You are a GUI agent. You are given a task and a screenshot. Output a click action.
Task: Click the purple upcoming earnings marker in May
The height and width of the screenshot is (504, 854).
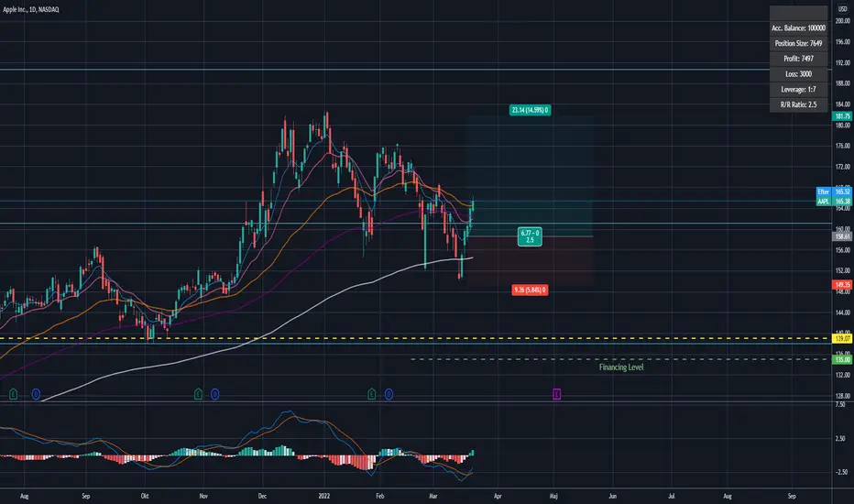point(556,394)
